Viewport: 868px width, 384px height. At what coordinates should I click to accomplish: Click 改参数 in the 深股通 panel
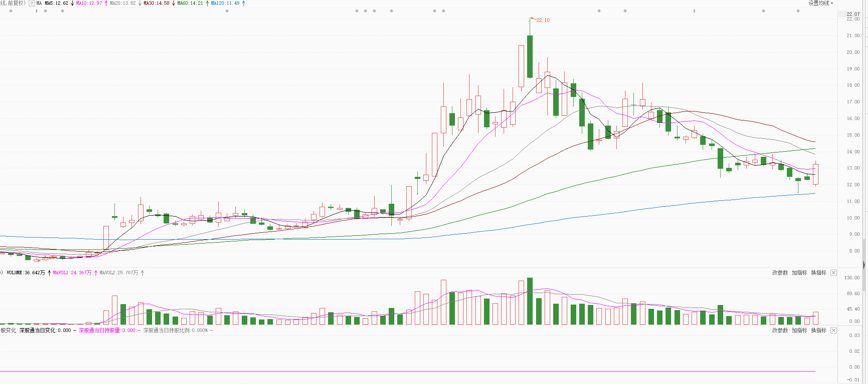tap(780, 330)
